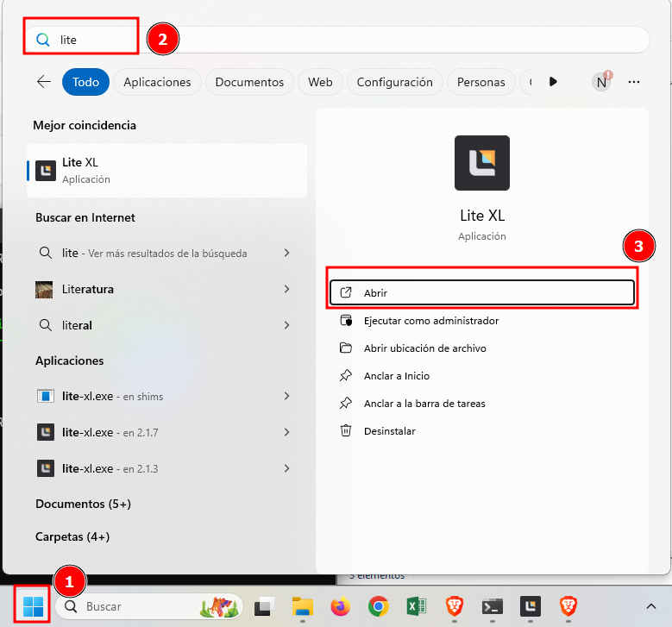Screen dimensions: 672x627
Task: Open the Carpetas (4+) section
Action: (x=72, y=537)
